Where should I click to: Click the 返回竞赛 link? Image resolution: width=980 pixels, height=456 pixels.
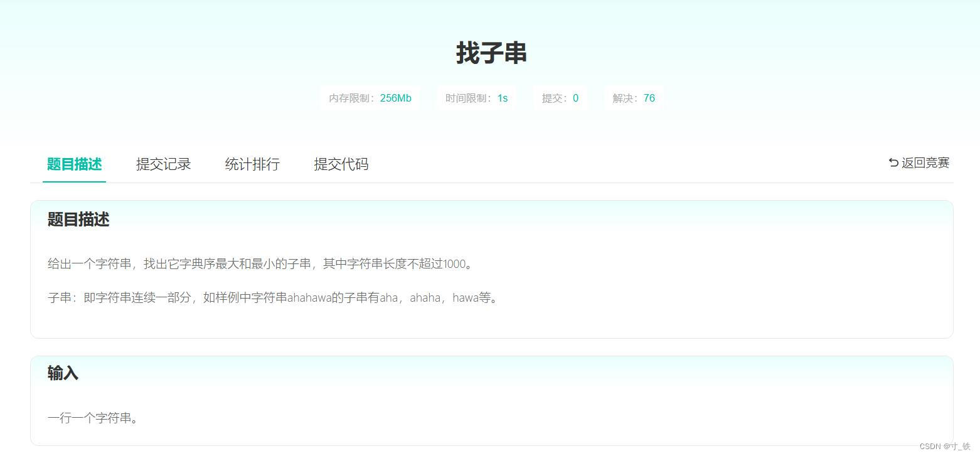pos(924,162)
